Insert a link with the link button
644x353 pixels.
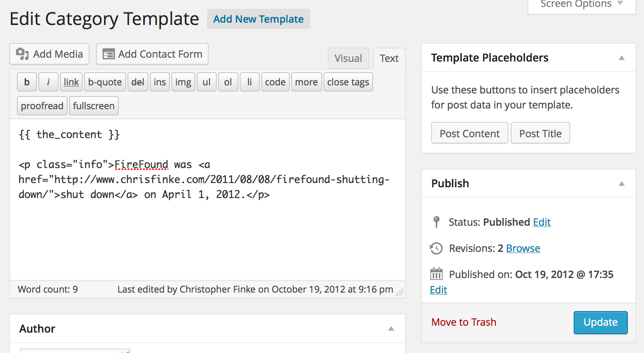point(71,82)
